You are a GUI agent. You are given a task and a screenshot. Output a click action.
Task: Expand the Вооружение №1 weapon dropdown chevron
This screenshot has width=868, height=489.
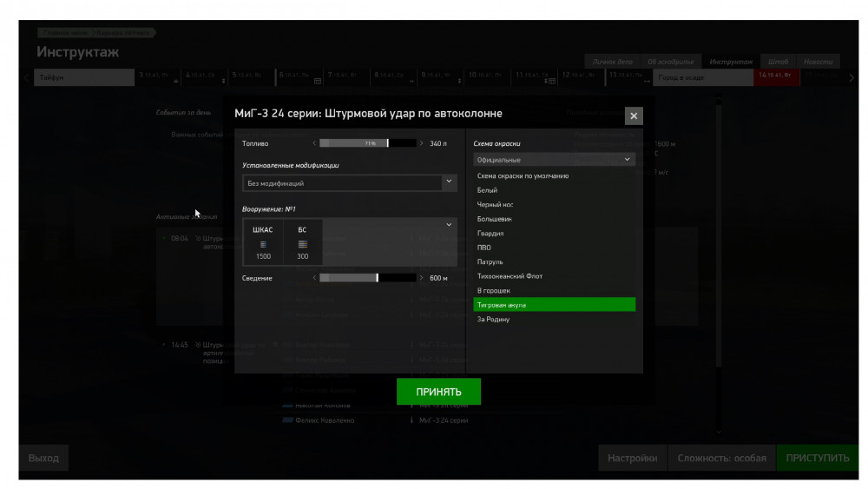pyautogui.click(x=449, y=225)
